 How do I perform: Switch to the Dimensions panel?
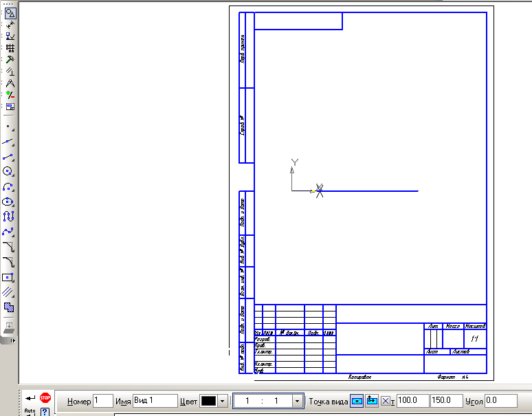click(10, 25)
